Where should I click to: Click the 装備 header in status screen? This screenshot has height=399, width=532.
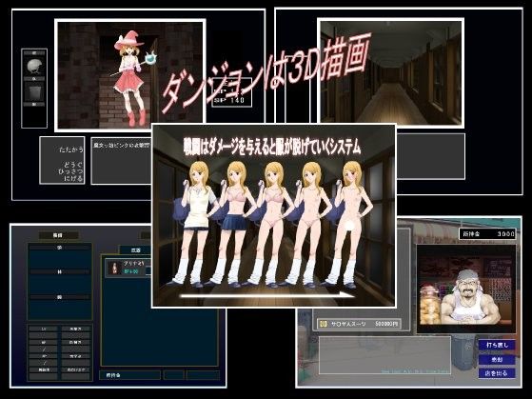[58, 235]
